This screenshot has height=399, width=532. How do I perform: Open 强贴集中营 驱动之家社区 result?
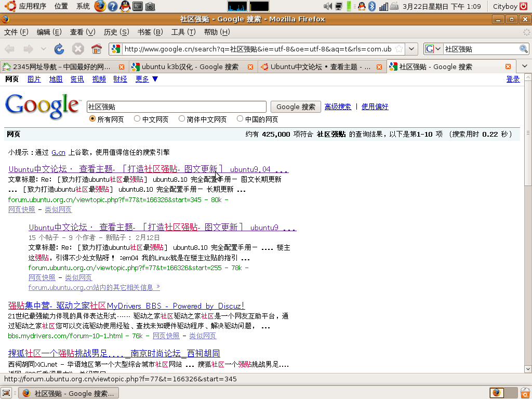126,305
